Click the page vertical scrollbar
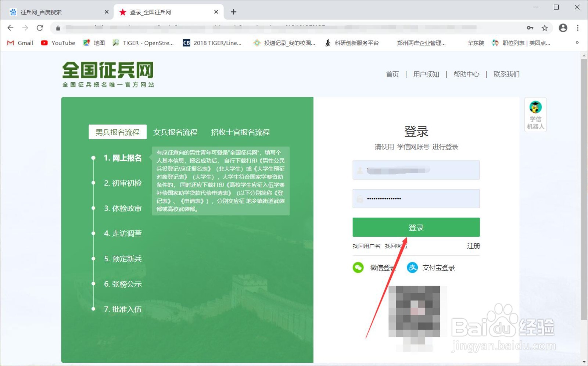 point(584,189)
